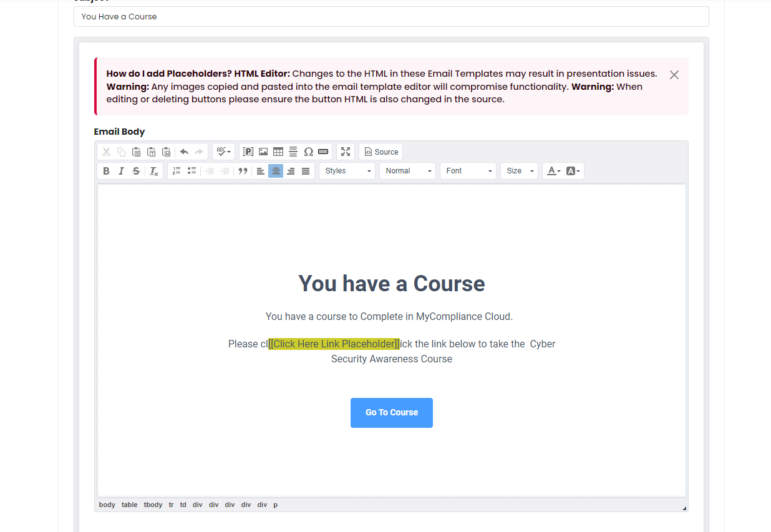771x532 pixels.
Task: Select 'tr' in the element path
Action: click(171, 505)
